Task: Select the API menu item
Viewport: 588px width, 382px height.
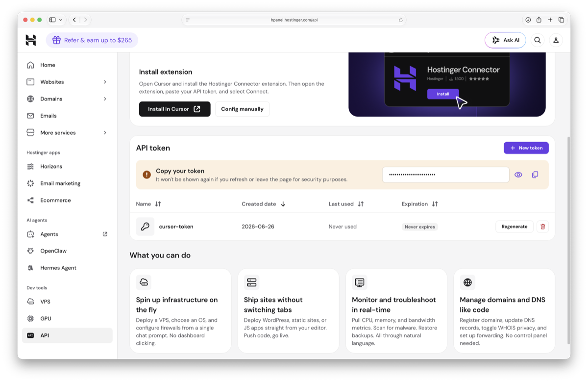Action: [67, 335]
